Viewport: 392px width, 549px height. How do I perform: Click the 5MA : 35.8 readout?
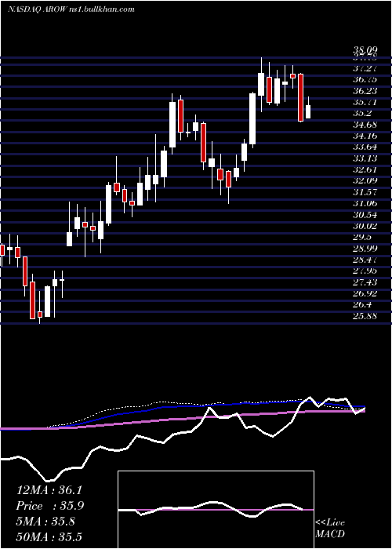pos(45,522)
